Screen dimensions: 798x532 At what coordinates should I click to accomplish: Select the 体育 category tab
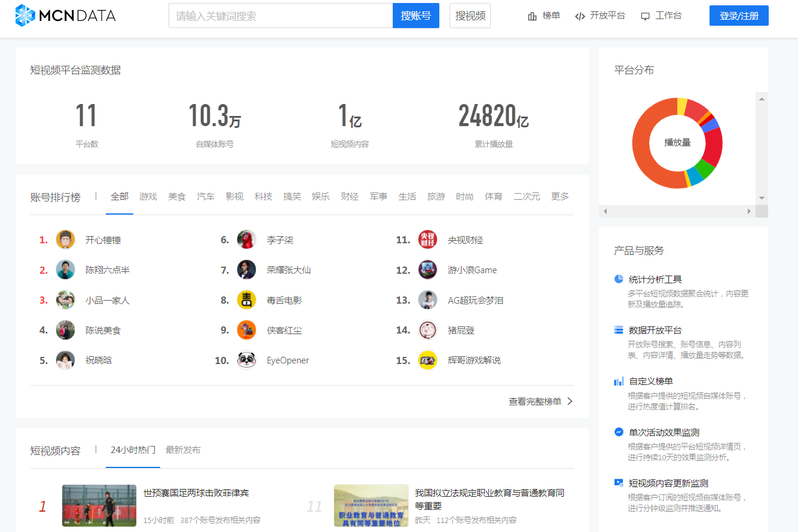point(494,197)
